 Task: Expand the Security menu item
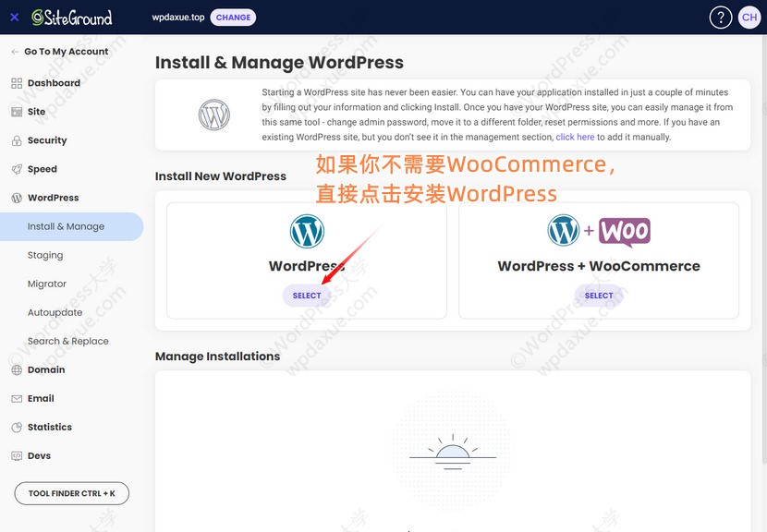pyautogui.click(x=47, y=140)
